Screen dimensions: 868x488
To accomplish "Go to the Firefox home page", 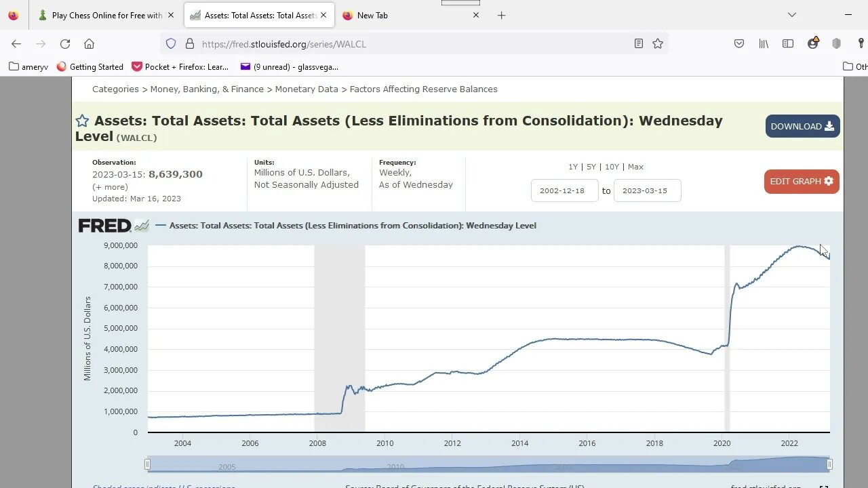I will click(89, 43).
